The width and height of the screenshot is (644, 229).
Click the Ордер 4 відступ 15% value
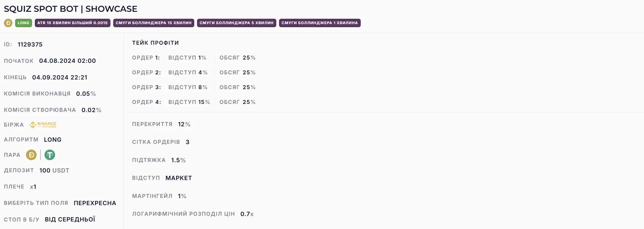[204, 102]
